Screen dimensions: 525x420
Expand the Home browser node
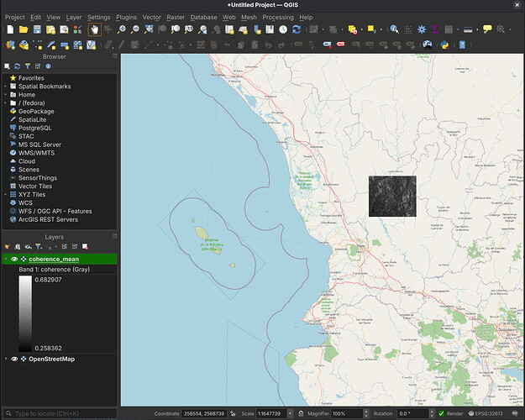(5, 95)
